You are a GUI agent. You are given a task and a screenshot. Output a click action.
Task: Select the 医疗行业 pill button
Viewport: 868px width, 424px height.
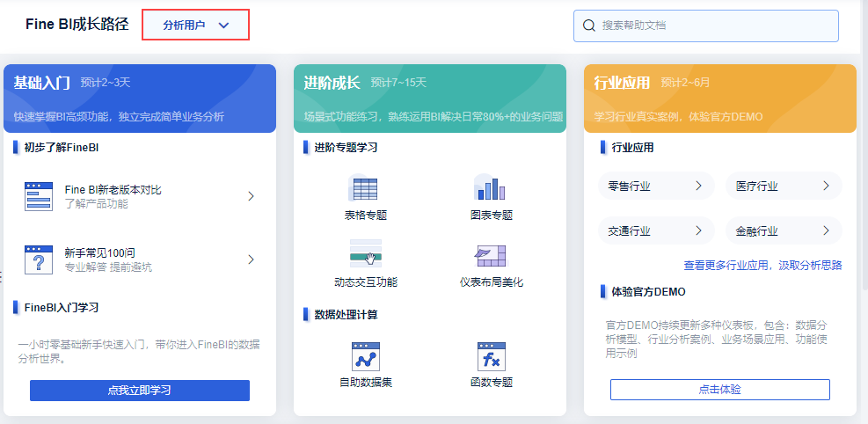tap(784, 186)
